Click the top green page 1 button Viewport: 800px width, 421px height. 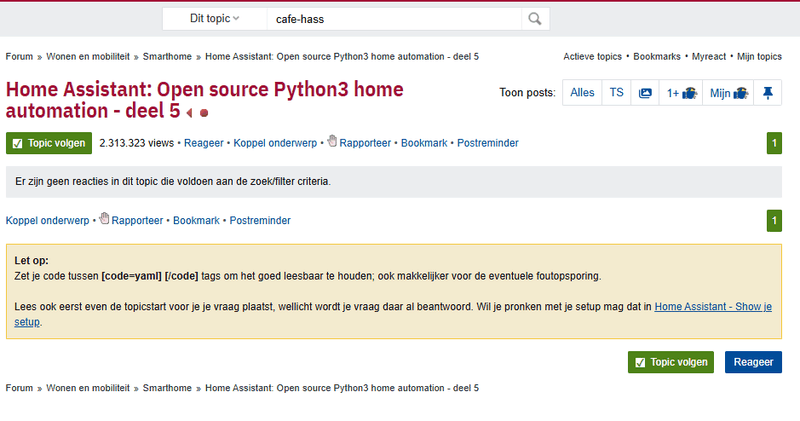point(774,143)
